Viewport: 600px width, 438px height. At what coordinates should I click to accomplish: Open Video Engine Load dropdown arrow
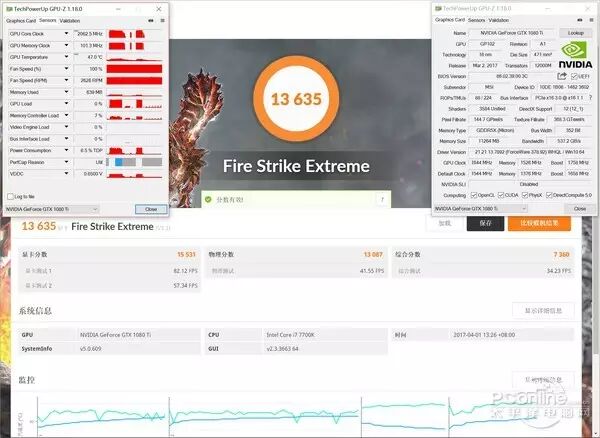pos(66,127)
